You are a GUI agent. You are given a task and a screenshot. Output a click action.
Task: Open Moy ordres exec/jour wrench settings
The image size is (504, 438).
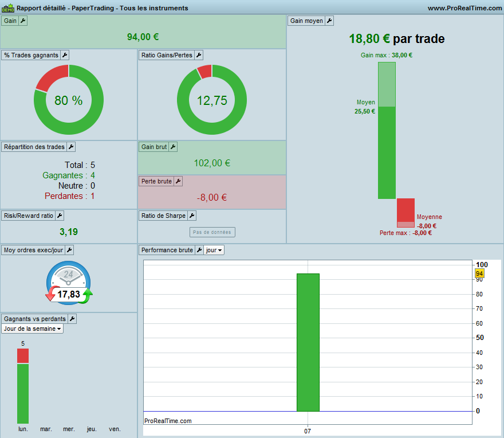click(x=69, y=250)
